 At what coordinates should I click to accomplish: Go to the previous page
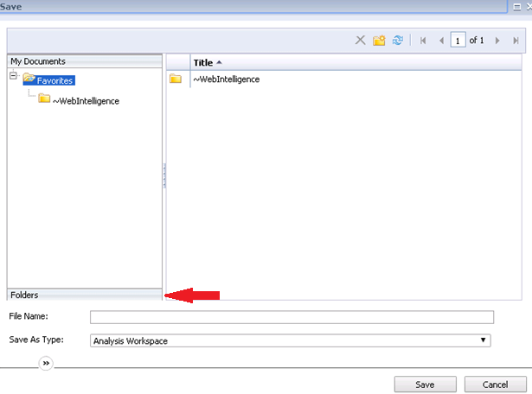(441, 41)
